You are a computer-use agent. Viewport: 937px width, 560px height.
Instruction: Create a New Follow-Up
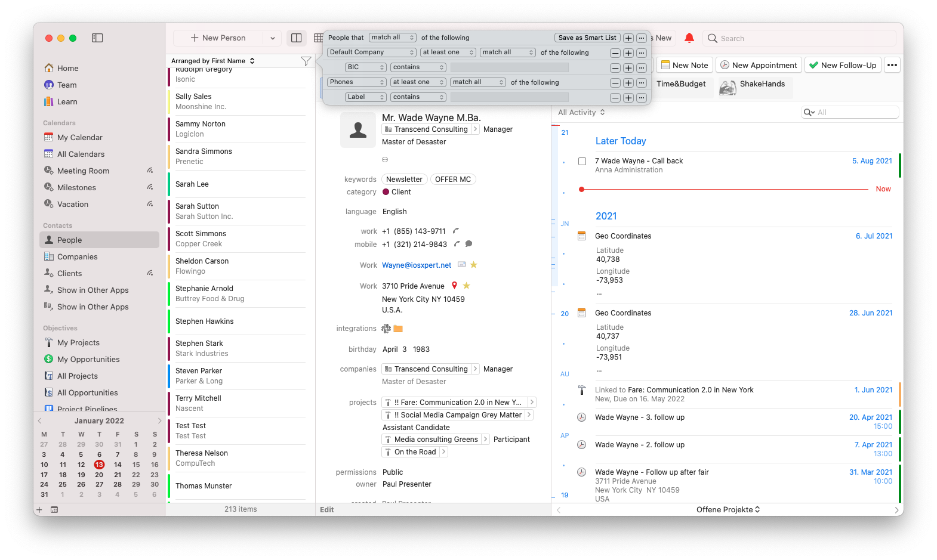click(x=842, y=65)
